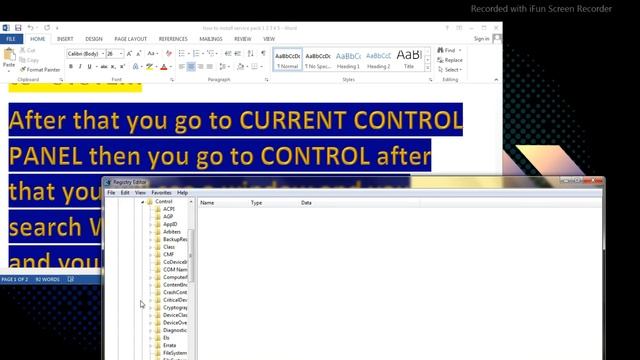Toggle Show/Hide paragraph marks
The height and width of the screenshot is (360, 640).
[263, 53]
